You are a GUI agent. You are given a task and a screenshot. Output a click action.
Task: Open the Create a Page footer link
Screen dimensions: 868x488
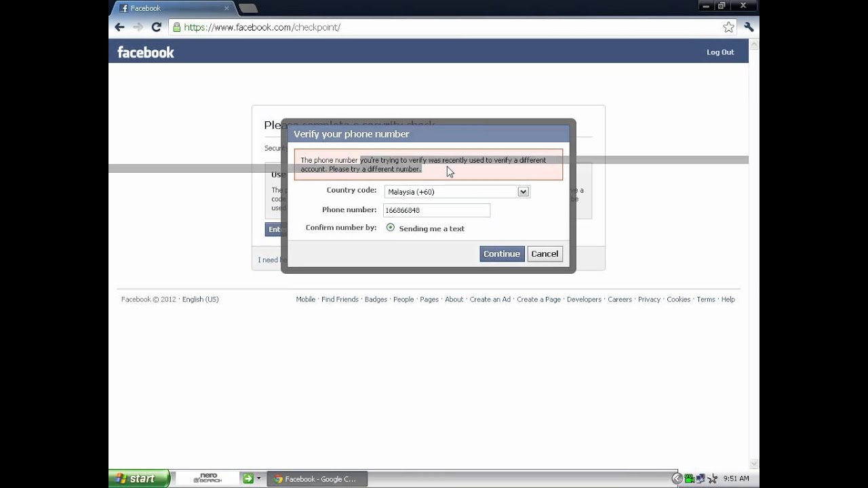pyautogui.click(x=538, y=299)
